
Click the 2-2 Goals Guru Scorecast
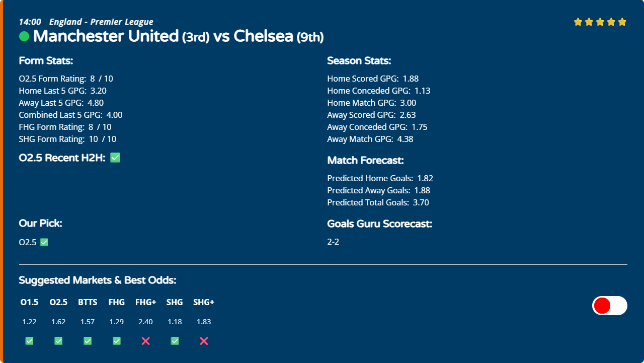[333, 242]
